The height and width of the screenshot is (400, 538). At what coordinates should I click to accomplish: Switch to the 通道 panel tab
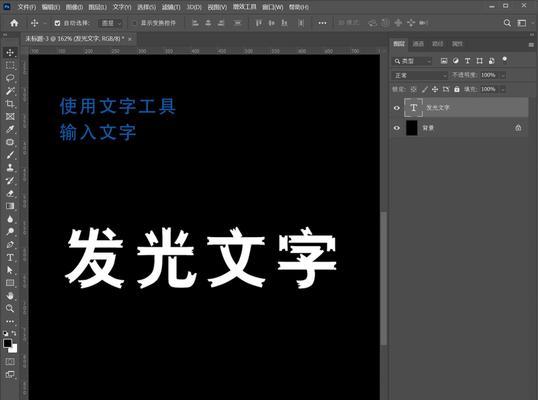click(418, 44)
